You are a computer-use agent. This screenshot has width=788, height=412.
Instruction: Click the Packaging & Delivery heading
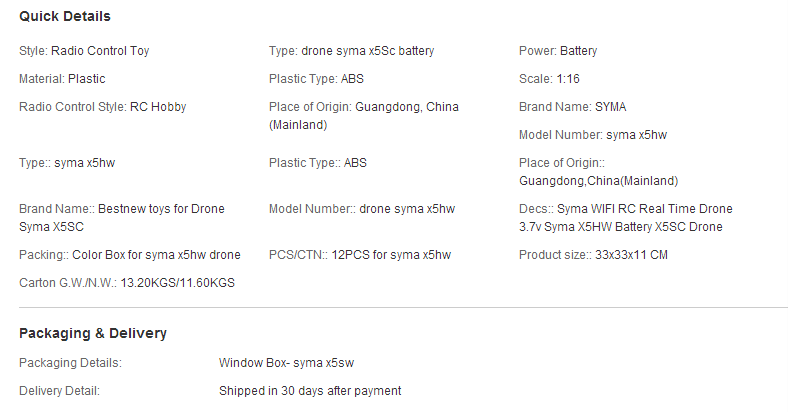(93, 334)
